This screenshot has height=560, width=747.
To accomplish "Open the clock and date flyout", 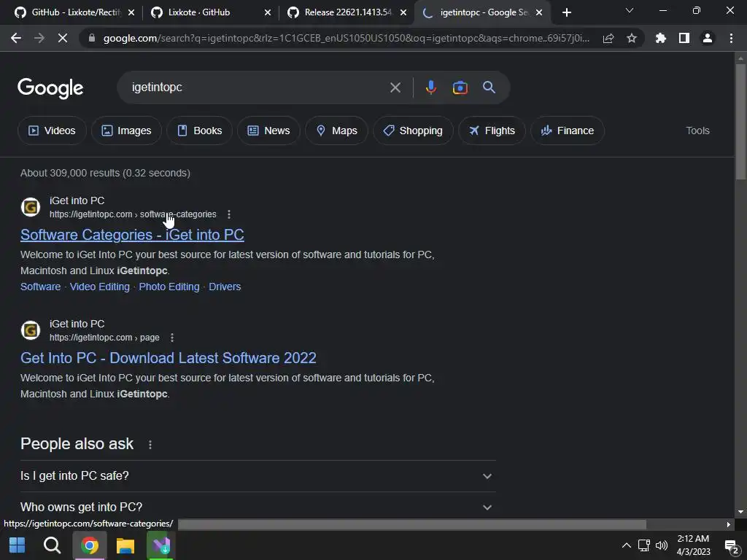I will (693, 545).
